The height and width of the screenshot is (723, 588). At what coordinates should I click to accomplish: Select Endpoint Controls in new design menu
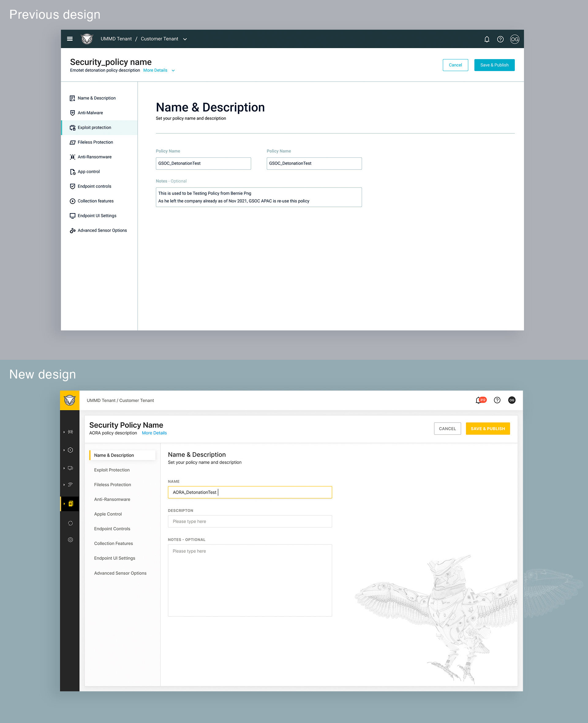tap(112, 529)
